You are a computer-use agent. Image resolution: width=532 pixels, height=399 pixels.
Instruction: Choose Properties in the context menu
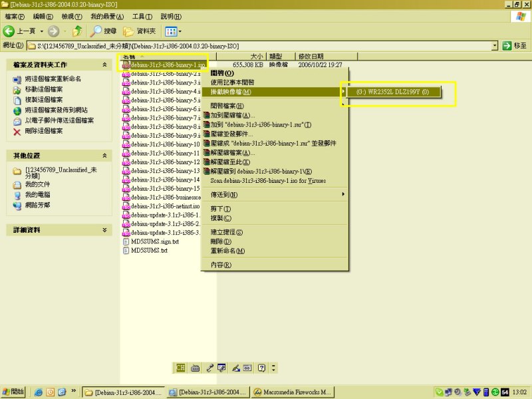tap(275, 265)
